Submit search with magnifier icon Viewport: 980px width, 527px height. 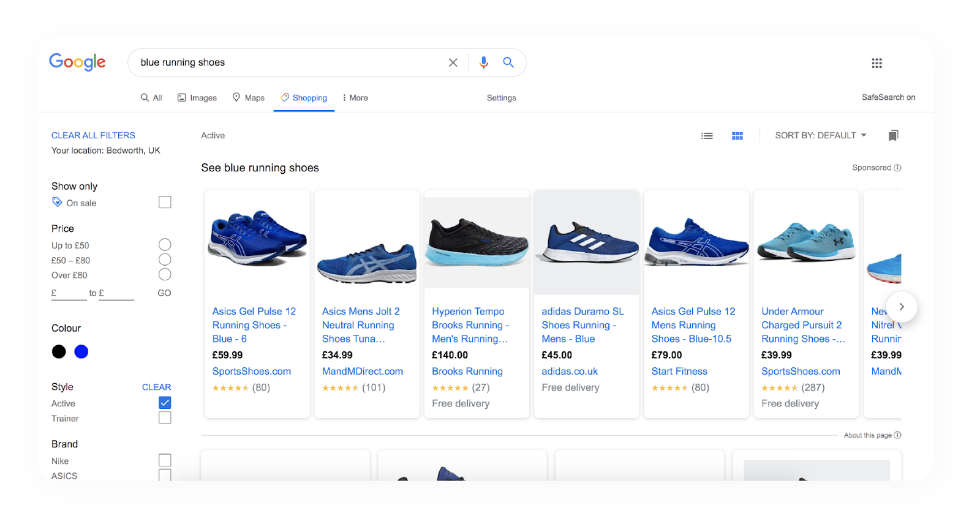tap(508, 62)
